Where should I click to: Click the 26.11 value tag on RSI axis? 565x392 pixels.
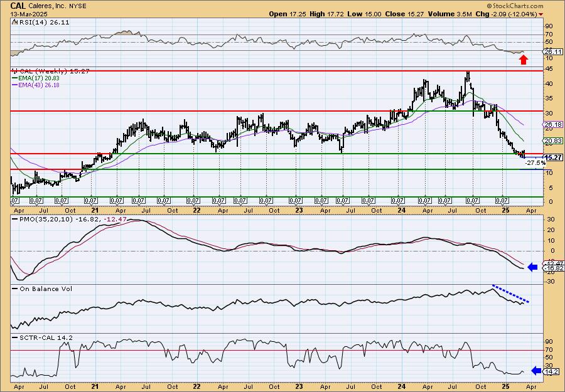554,52
